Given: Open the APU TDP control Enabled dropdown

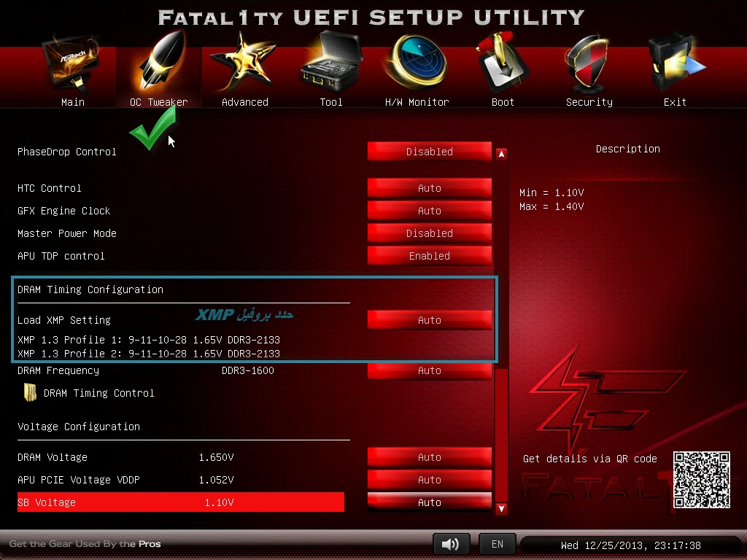Looking at the screenshot, I should (429, 256).
